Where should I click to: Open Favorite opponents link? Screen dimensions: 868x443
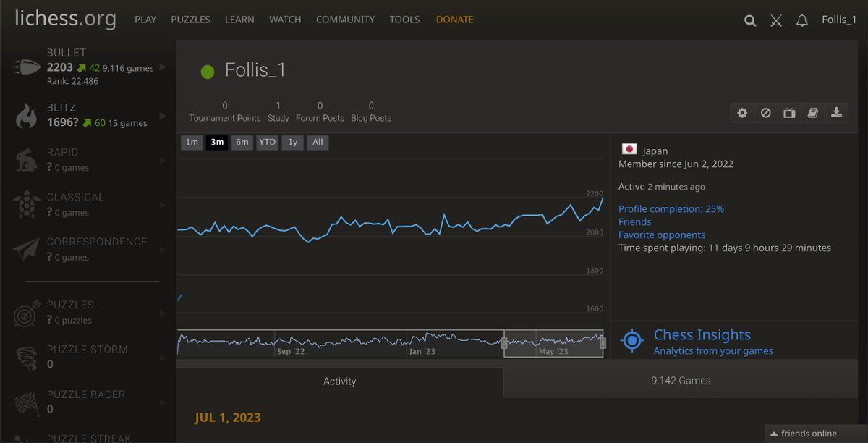[662, 235]
